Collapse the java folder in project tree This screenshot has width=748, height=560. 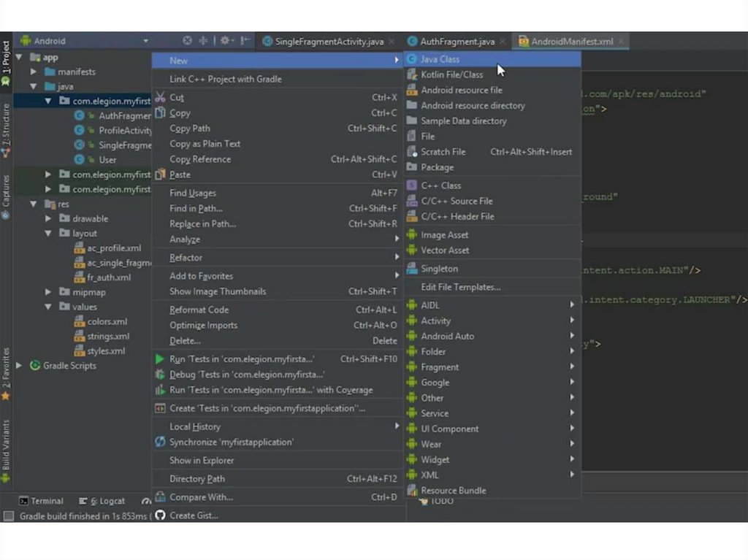click(x=34, y=86)
